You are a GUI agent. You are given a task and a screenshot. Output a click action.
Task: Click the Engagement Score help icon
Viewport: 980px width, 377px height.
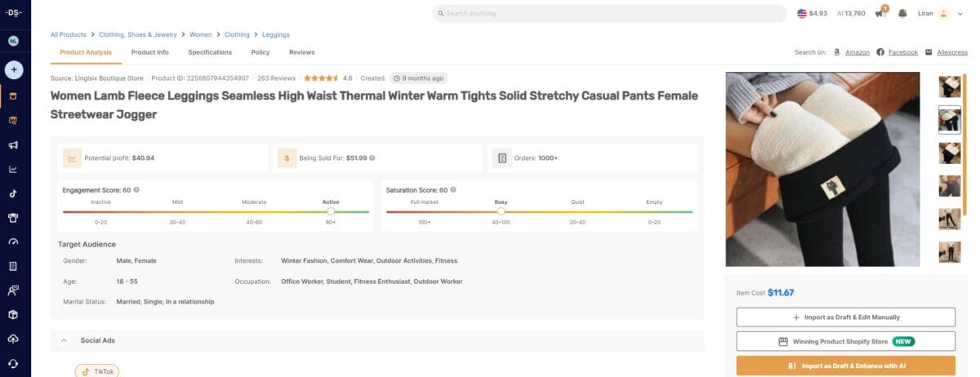pos(136,190)
